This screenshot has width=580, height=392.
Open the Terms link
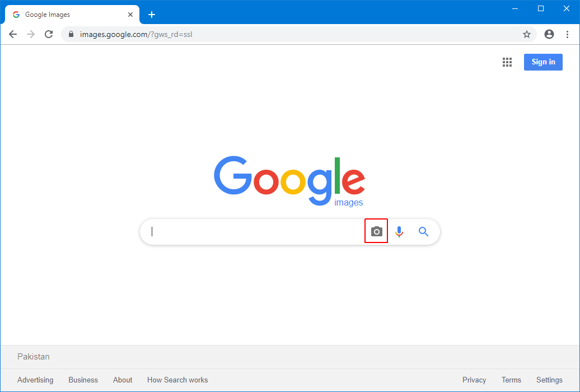[x=511, y=380]
